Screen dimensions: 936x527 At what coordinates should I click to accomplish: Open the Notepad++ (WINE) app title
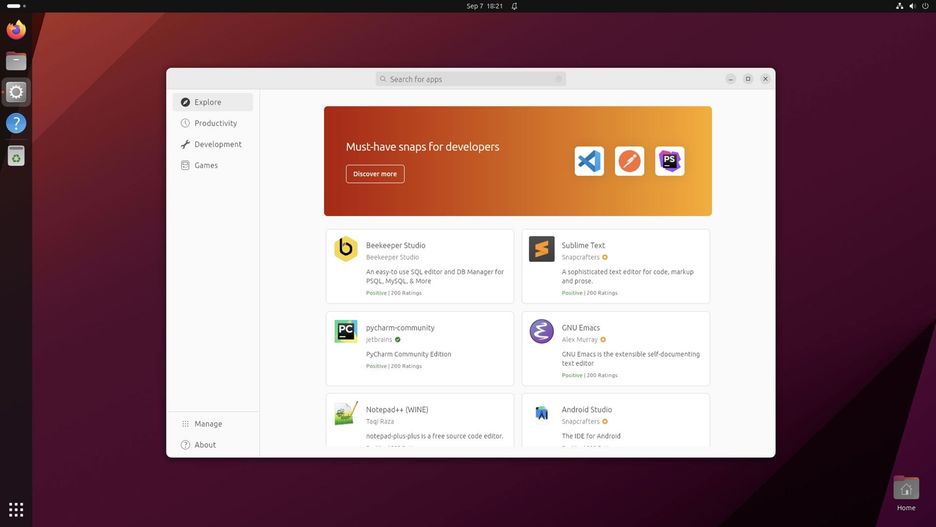tap(397, 409)
